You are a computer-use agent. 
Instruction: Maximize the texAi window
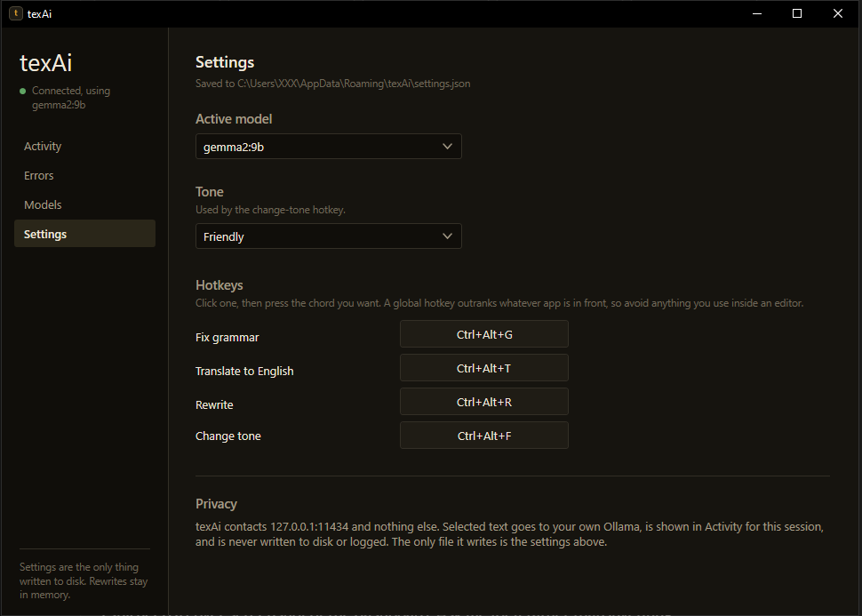coord(797,13)
